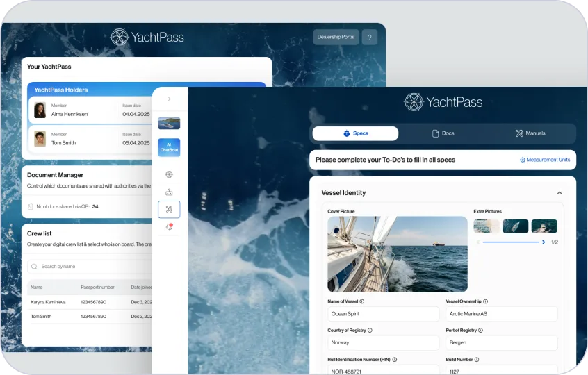Click the Passport number column header

pos(97,287)
